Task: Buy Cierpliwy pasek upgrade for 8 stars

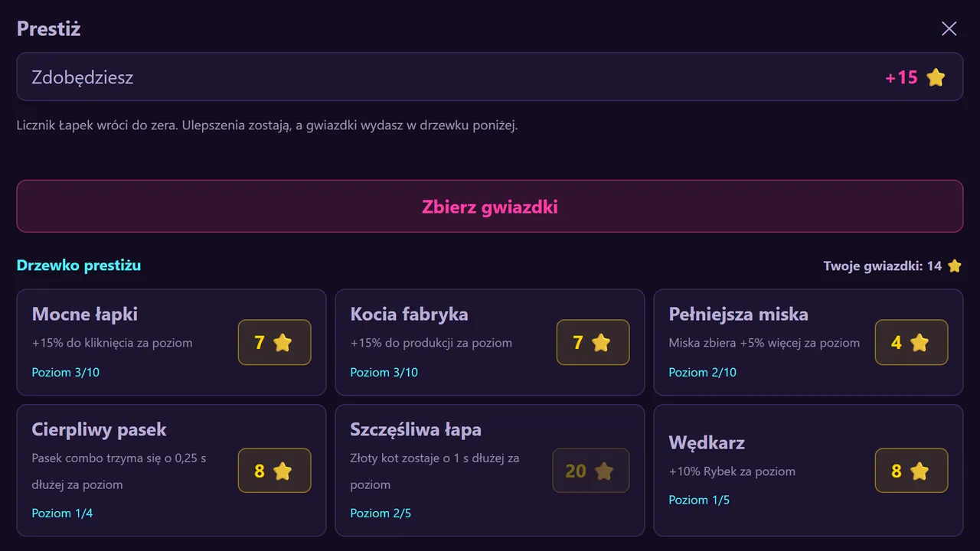Action: [274, 471]
